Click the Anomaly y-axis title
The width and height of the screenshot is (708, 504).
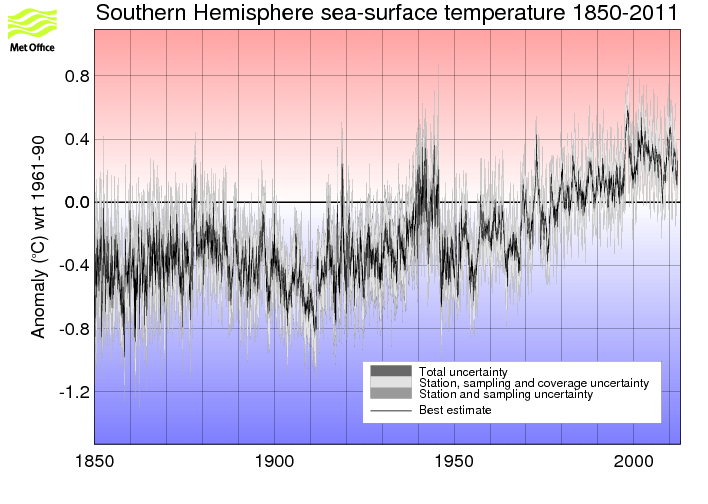point(38,237)
